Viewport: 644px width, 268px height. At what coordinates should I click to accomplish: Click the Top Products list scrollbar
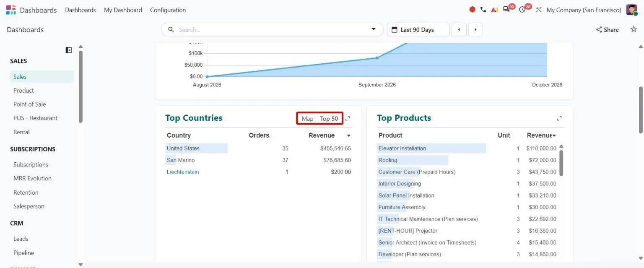(x=561, y=163)
